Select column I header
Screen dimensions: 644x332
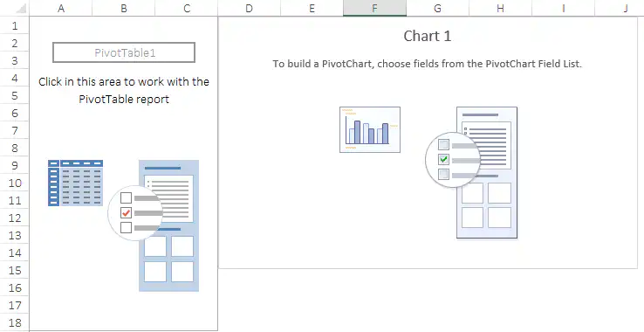coord(564,8)
